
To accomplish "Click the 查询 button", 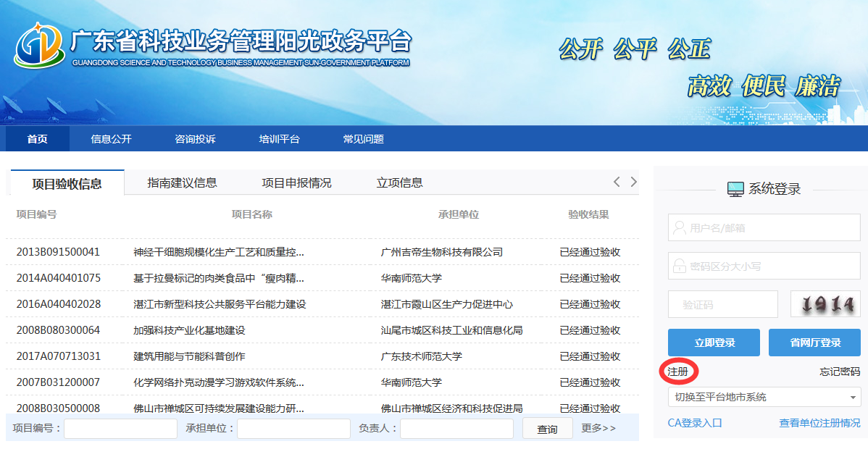I will (548, 429).
